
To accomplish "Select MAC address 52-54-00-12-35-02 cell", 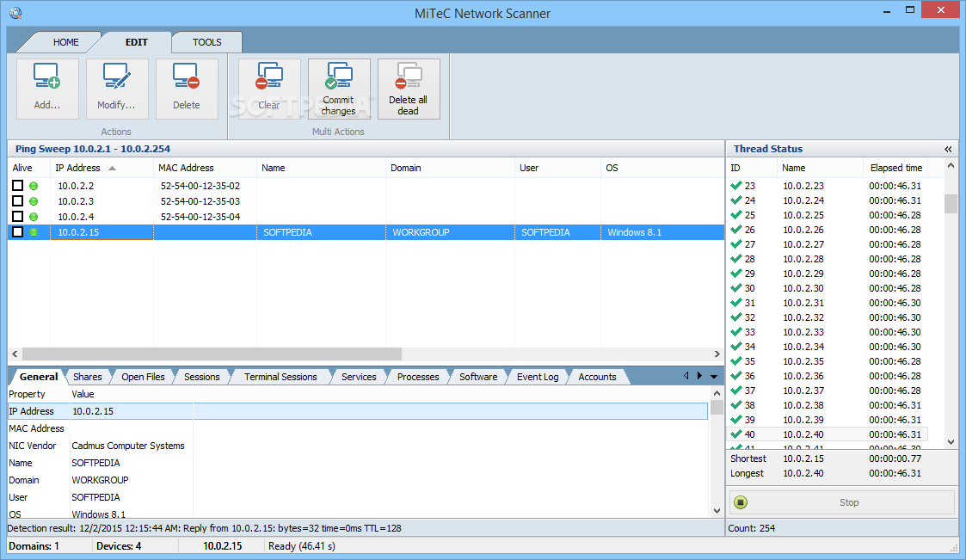I will pos(200,186).
